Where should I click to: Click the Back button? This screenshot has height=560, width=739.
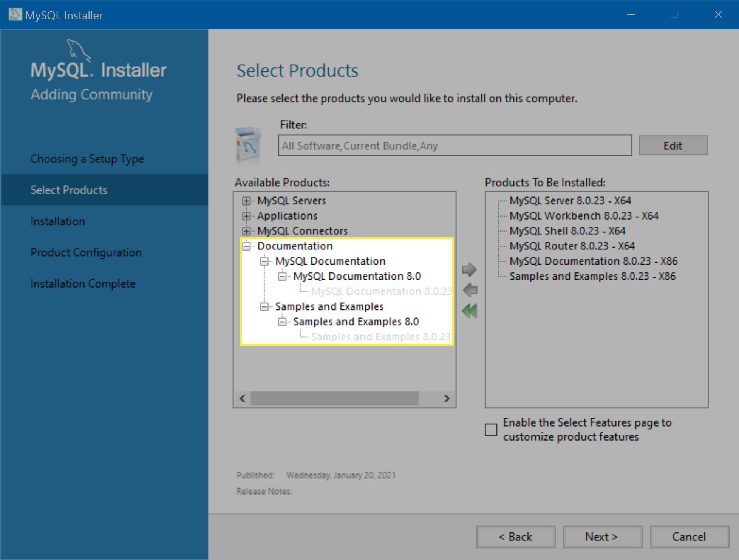[516, 537]
